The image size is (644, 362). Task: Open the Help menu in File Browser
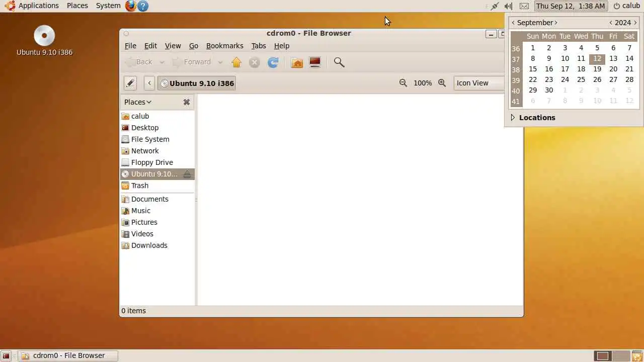tap(282, 46)
